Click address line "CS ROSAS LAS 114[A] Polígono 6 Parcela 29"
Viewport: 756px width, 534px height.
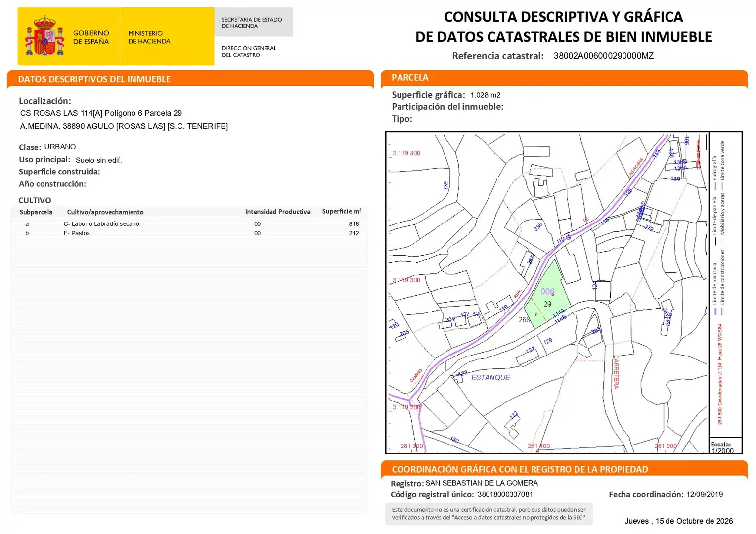click(101, 113)
